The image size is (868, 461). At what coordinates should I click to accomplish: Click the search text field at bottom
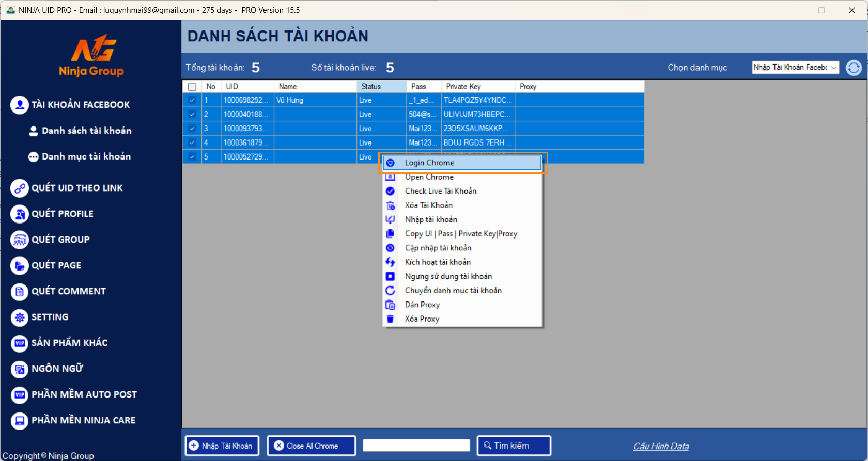click(416, 445)
